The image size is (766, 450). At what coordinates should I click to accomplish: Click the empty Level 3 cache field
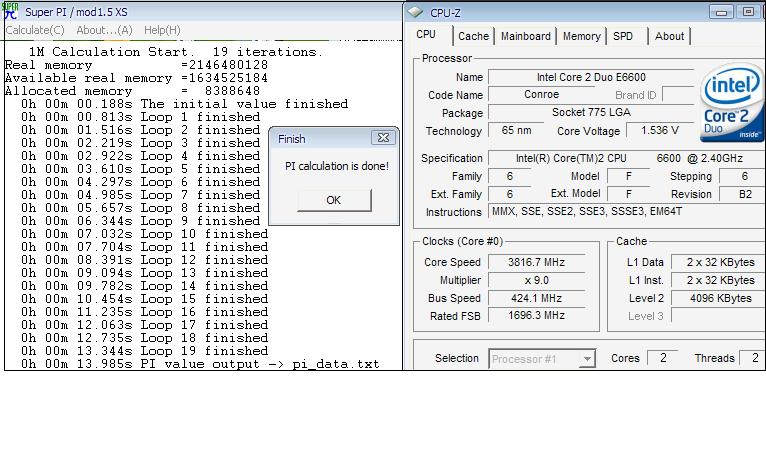click(719, 316)
